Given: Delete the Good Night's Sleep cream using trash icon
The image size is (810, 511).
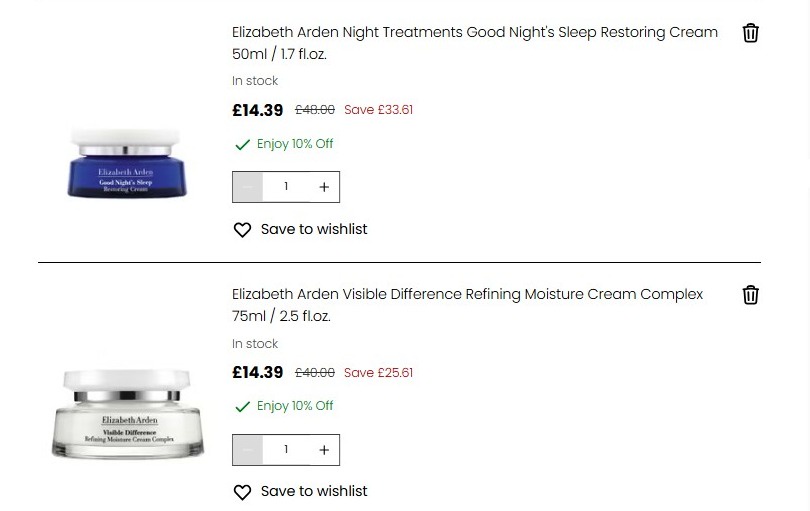Looking at the screenshot, I should tap(751, 33).
